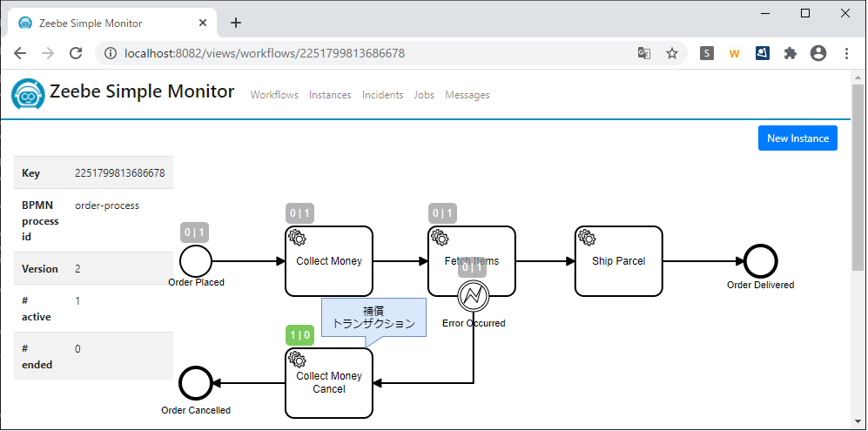868x431 pixels.
Task: Click the # active row value 1
Action: pyautogui.click(x=77, y=300)
